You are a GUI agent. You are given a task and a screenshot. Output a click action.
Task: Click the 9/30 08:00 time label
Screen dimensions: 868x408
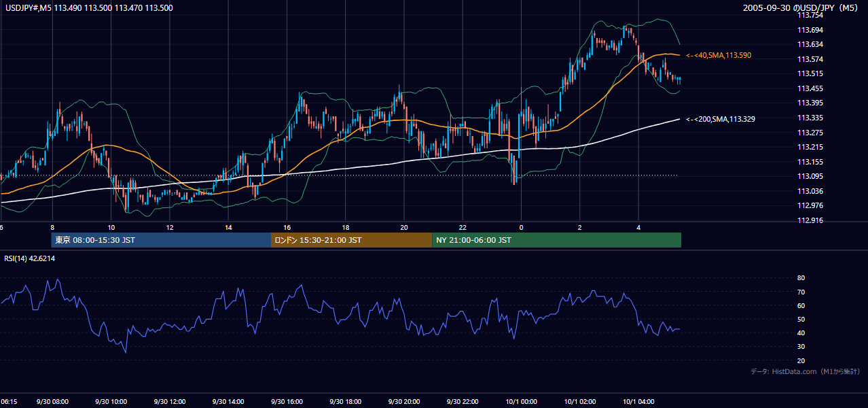(x=53, y=401)
